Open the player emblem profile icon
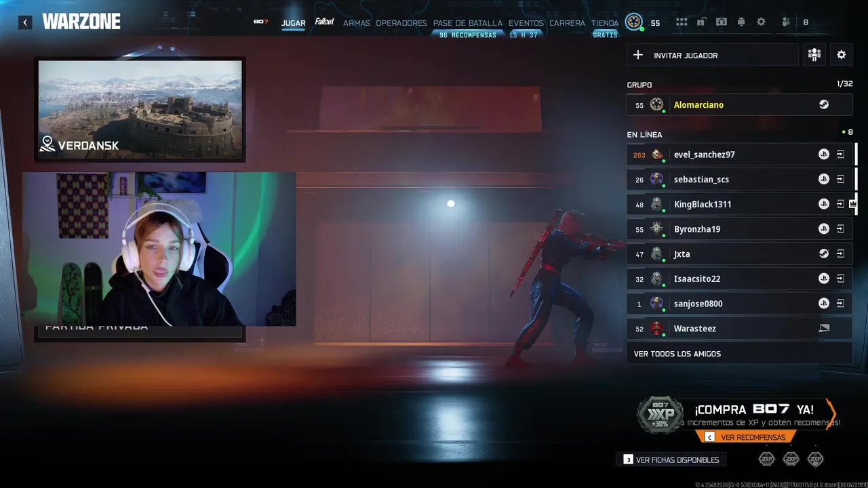 point(634,22)
